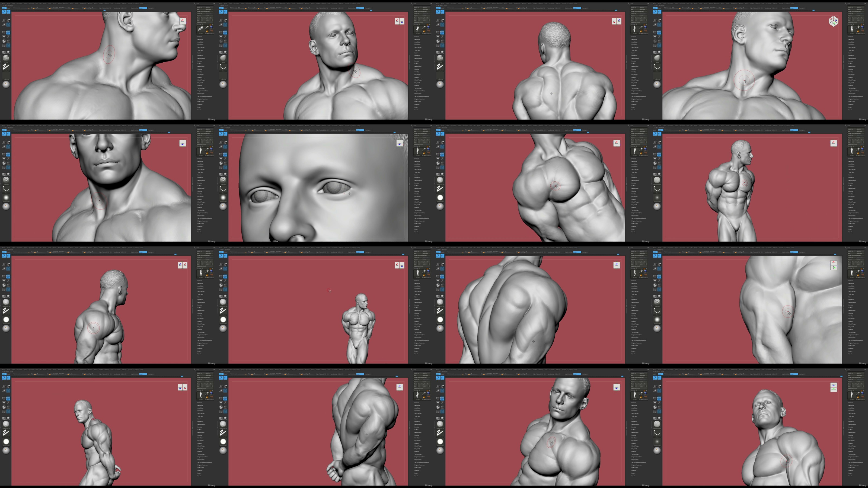868x488 pixels.
Task: Click RIGHT view cube in top-left viewport
Action: pos(182,21)
